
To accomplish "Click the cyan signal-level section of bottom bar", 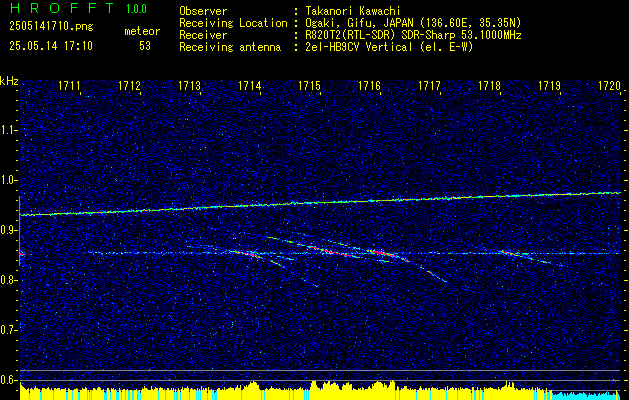I will pos(586,395).
